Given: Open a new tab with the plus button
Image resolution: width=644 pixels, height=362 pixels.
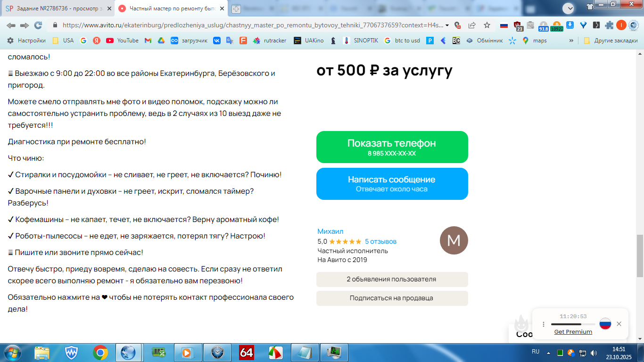Looking at the screenshot, I should 236,8.
